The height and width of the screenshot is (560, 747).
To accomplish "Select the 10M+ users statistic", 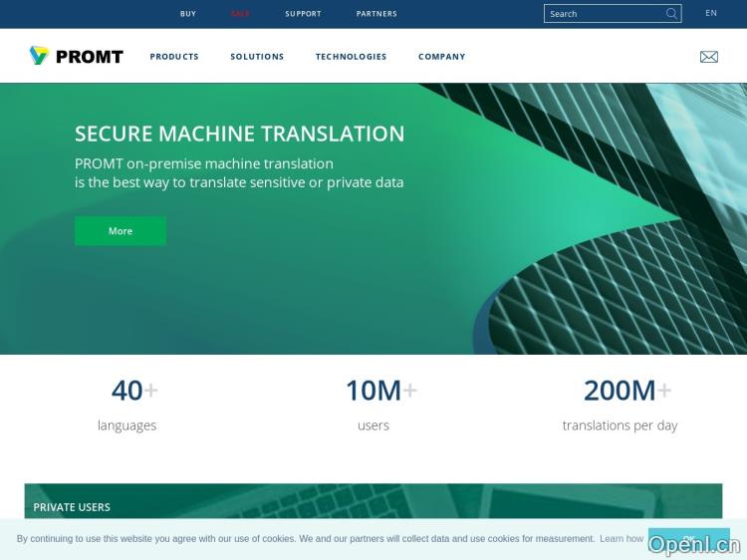I will (x=373, y=405).
